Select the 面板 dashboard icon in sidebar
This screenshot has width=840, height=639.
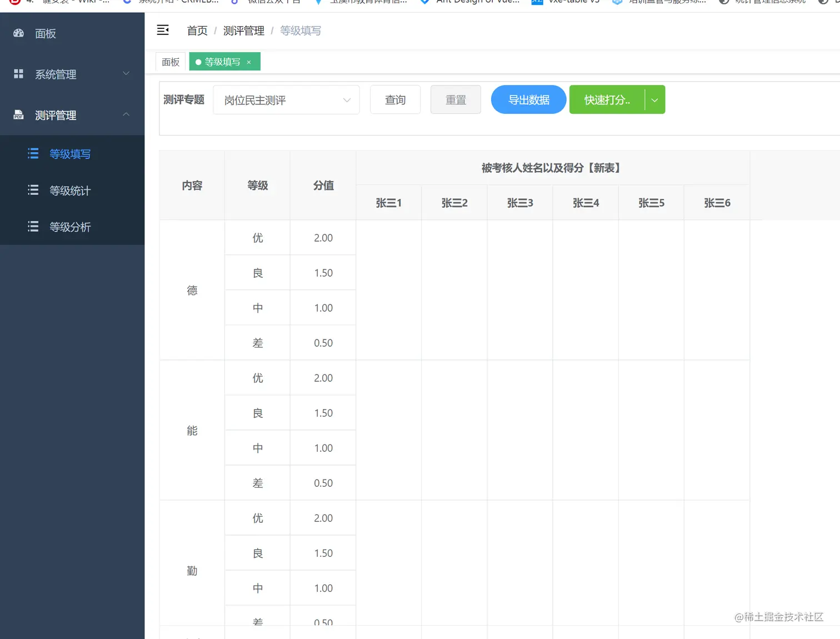click(18, 33)
